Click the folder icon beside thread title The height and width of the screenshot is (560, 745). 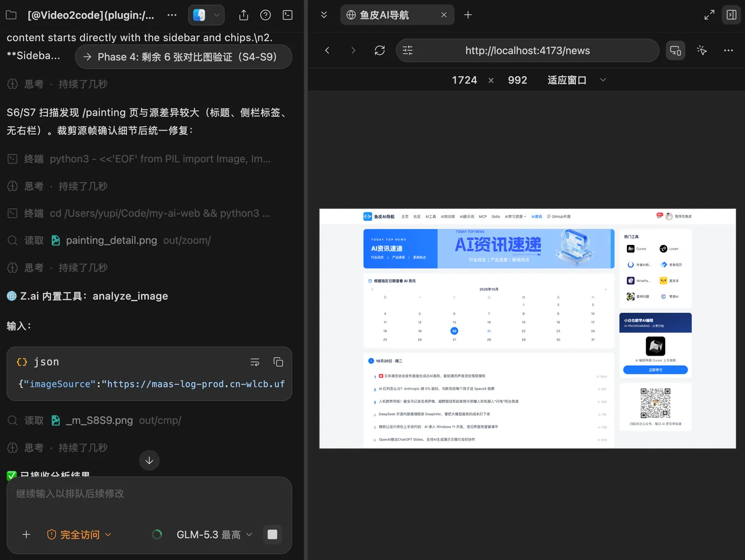(x=11, y=15)
